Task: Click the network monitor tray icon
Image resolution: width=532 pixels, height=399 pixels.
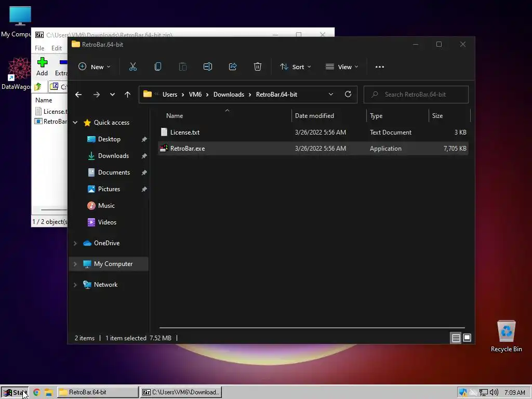Action: pyautogui.click(x=484, y=393)
